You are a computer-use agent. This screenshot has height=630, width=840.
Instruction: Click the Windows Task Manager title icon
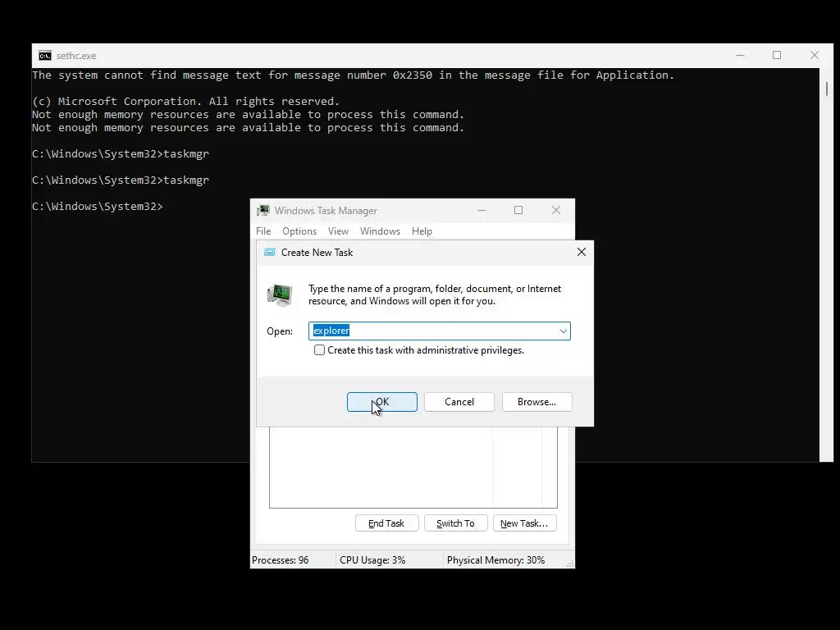pos(263,211)
